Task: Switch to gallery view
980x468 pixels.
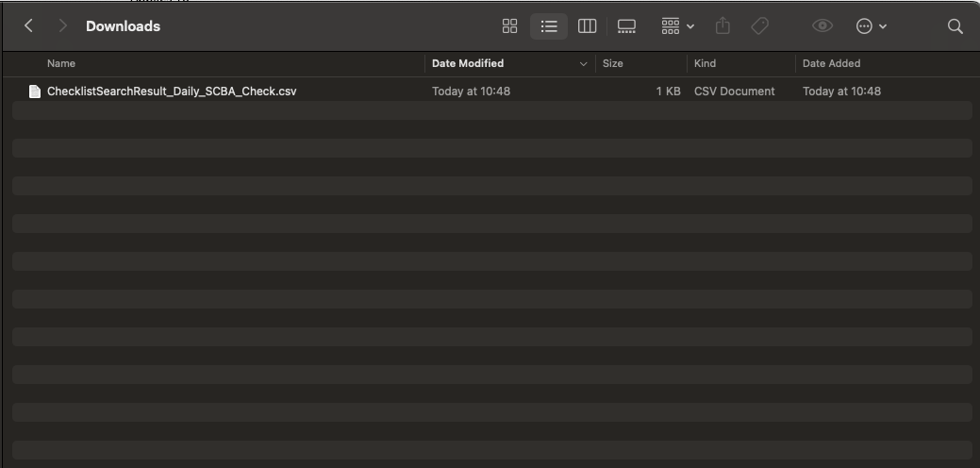Action: (626, 26)
